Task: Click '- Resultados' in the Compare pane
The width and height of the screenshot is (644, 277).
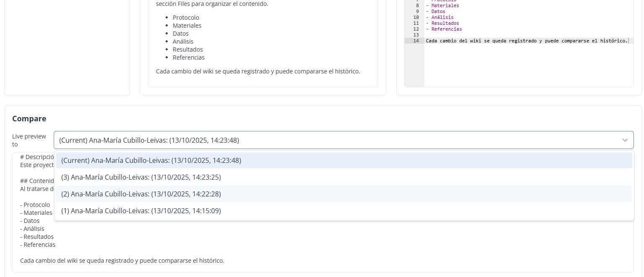Action: coord(37,237)
